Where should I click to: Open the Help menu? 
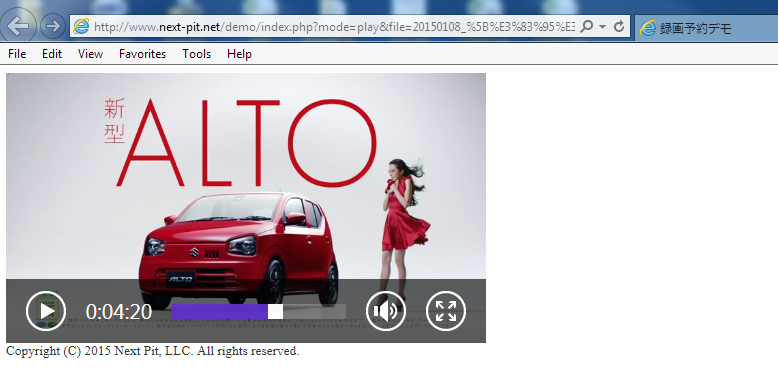pyautogui.click(x=239, y=54)
